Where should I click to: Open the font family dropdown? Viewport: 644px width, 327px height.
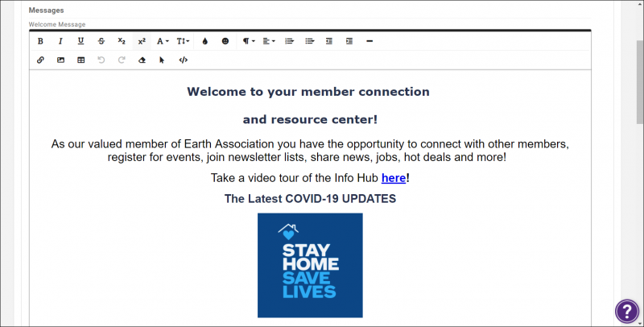point(163,41)
